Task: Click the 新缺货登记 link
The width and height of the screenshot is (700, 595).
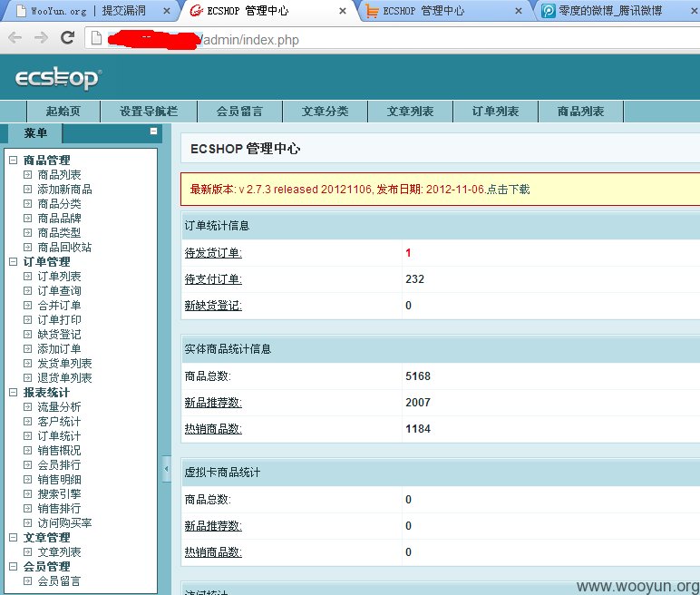Action: pyautogui.click(x=213, y=306)
